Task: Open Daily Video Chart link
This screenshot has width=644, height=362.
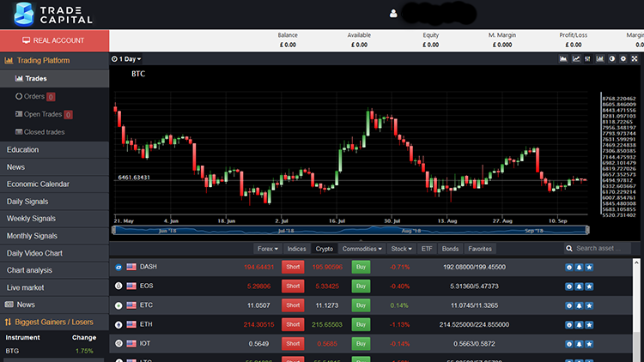Action: pyautogui.click(x=55, y=253)
